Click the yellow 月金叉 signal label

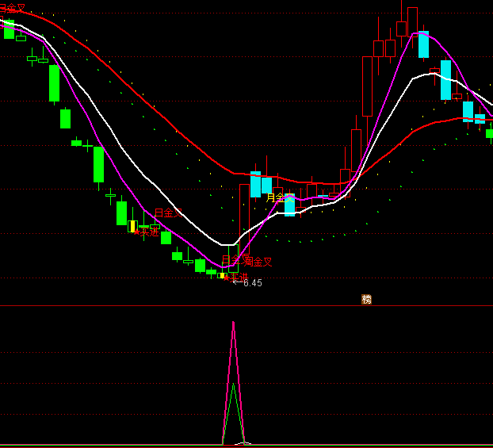pos(277,197)
